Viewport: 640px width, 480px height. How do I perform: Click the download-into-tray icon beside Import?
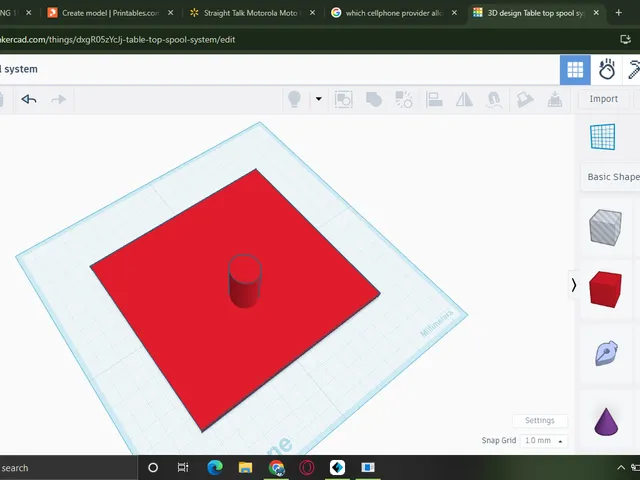[555, 99]
